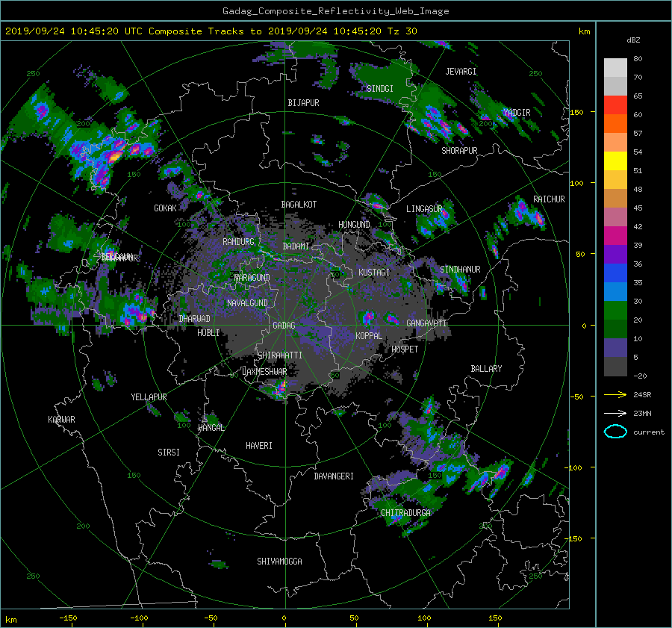The width and height of the screenshot is (672, 628).
Task: Click the SINDHANUR city label
Action: (460, 270)
